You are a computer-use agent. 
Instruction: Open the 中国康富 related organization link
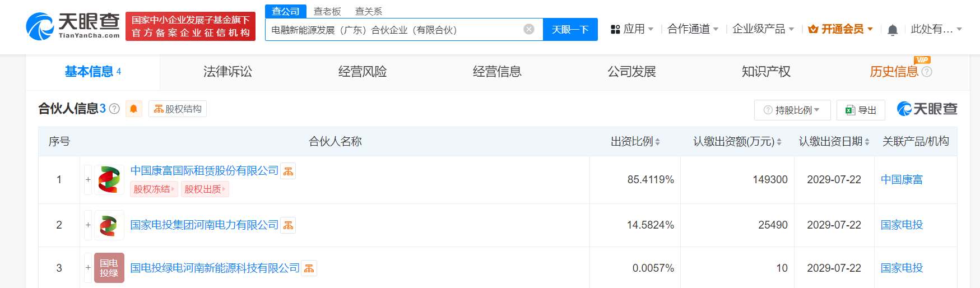[902, 180]
